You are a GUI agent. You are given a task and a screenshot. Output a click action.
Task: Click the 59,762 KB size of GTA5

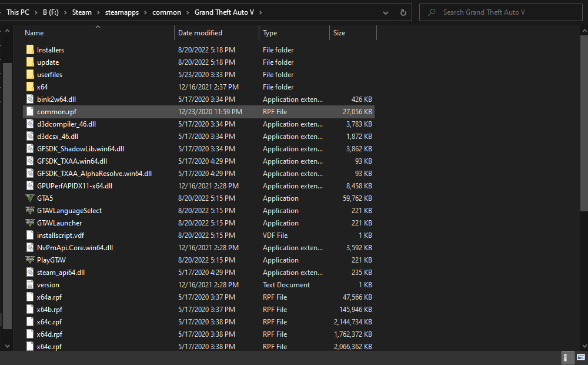point(358,198)
